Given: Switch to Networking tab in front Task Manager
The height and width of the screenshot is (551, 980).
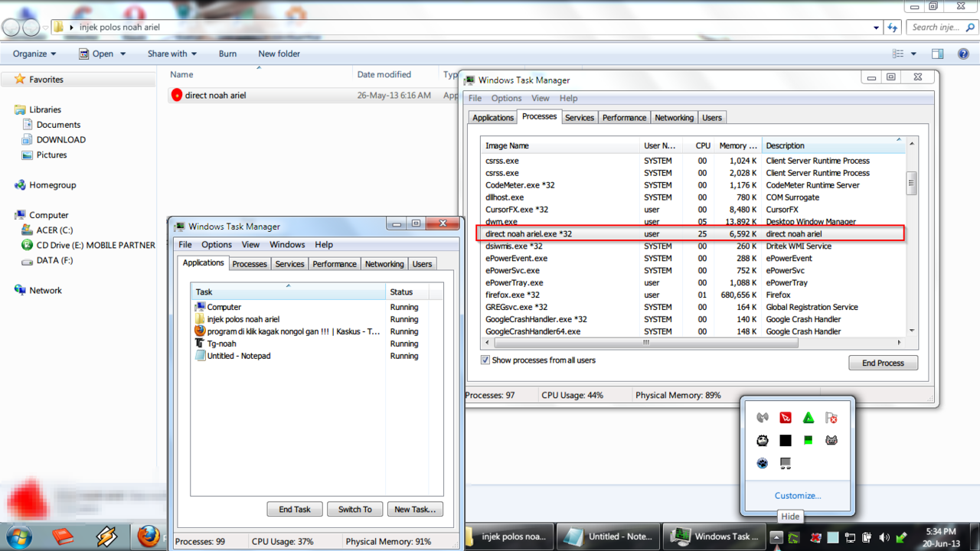Looking at the screenshot, I should pos(384,264).
